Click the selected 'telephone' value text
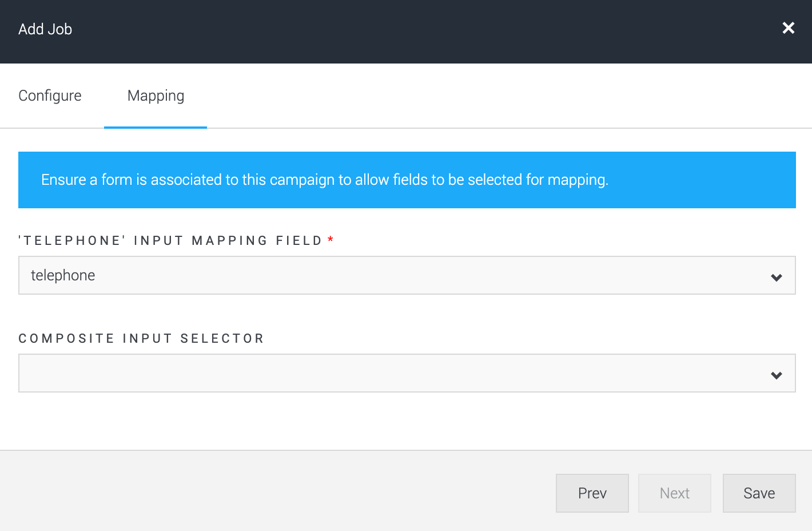 (63, 275)
